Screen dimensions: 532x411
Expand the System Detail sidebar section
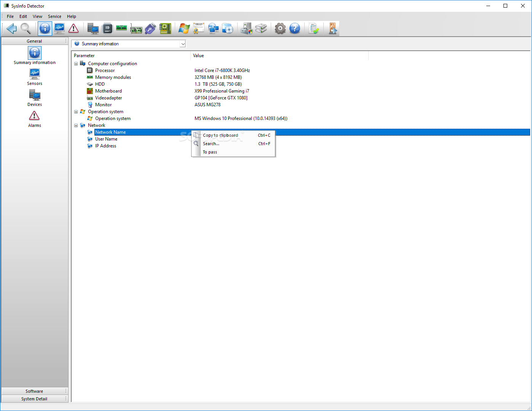click(x=34, y=399)
